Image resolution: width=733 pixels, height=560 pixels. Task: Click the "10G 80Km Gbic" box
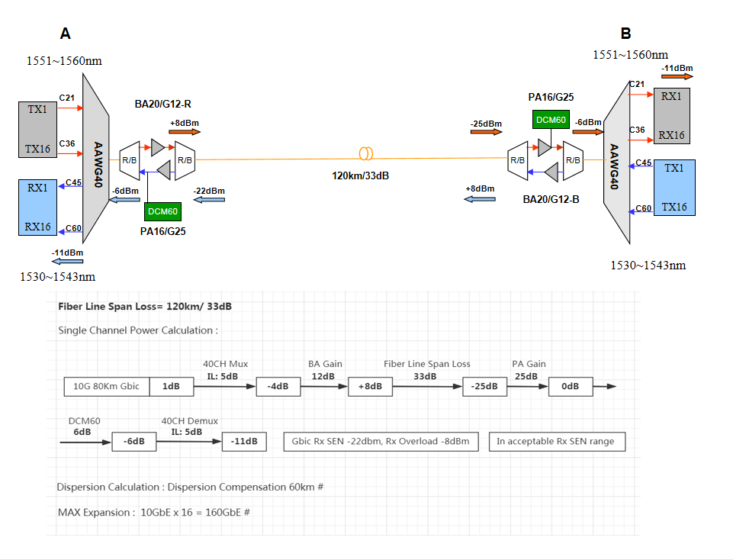[107, 387]
